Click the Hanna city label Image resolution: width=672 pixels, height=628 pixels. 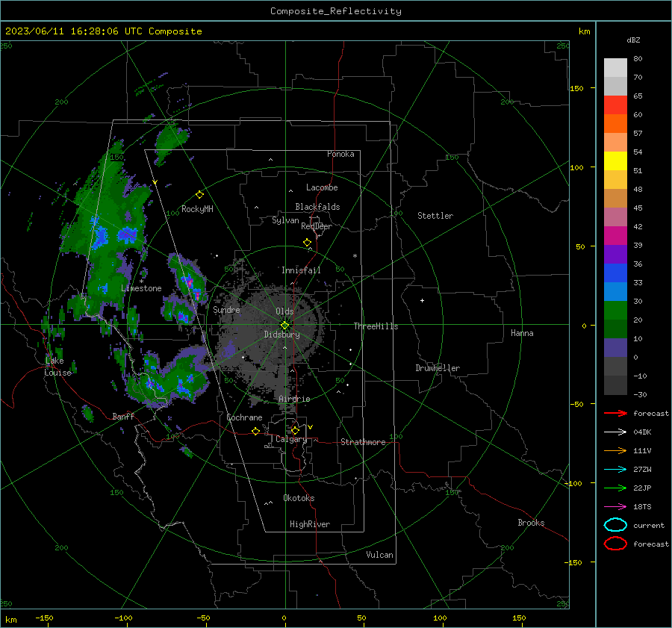click(522, 333)
